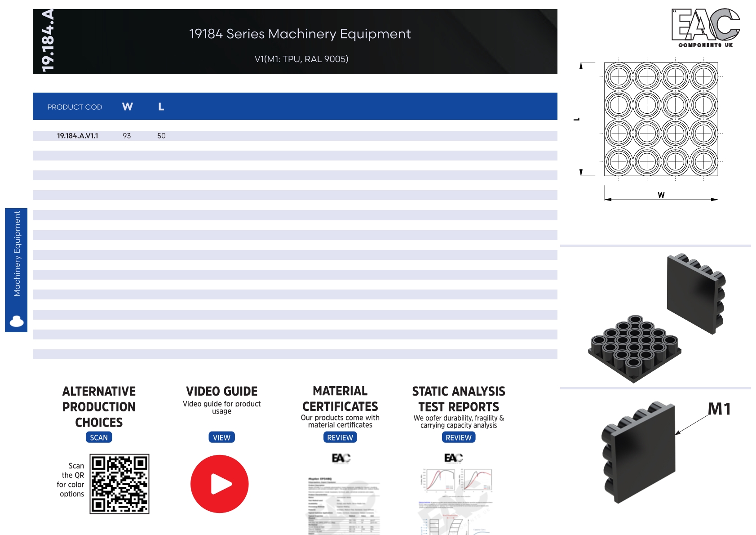The width and height of the screenshot is (756, 535).
Task: Click the MATERIAL CERTIFICATES heading
Action: (340, 399)
